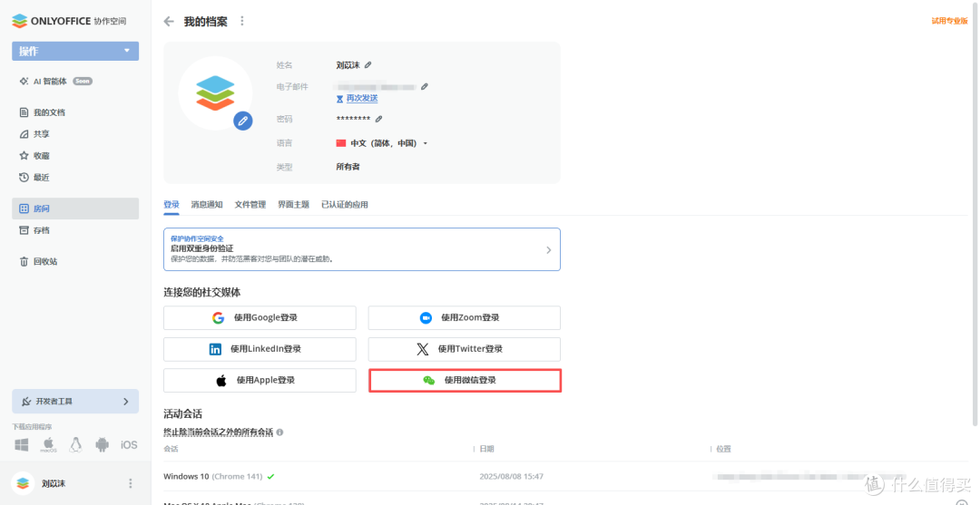Viewport: 980px width, 505px height.
Task: Open the 操作 dropdown button
Action: [x=75, y=51]
